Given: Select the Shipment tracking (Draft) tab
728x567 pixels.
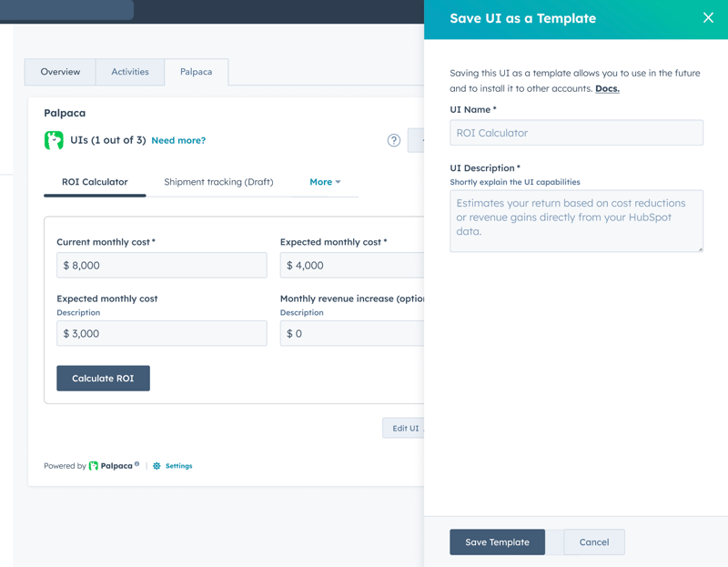Looking at the screenshot, I should [218, 182].
